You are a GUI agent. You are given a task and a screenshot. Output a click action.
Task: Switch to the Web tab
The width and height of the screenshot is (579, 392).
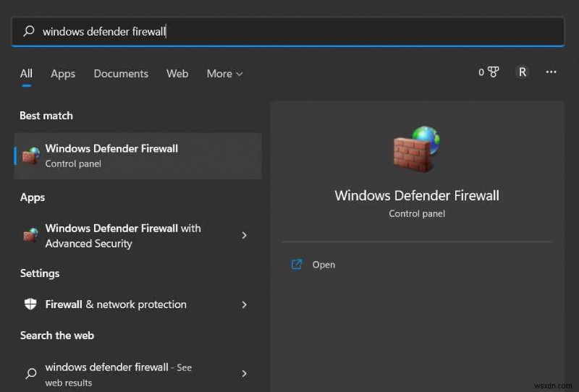(x=177, y=74)
